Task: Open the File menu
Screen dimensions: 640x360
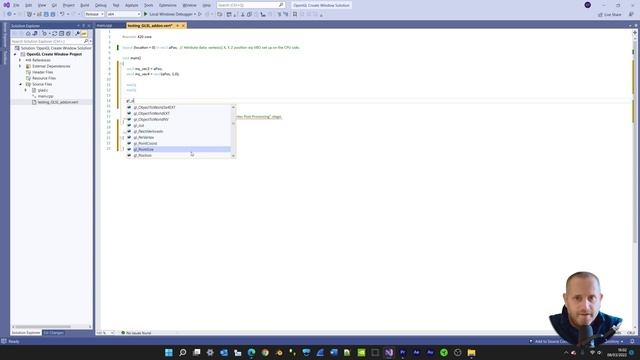Action: coord(16,5)
